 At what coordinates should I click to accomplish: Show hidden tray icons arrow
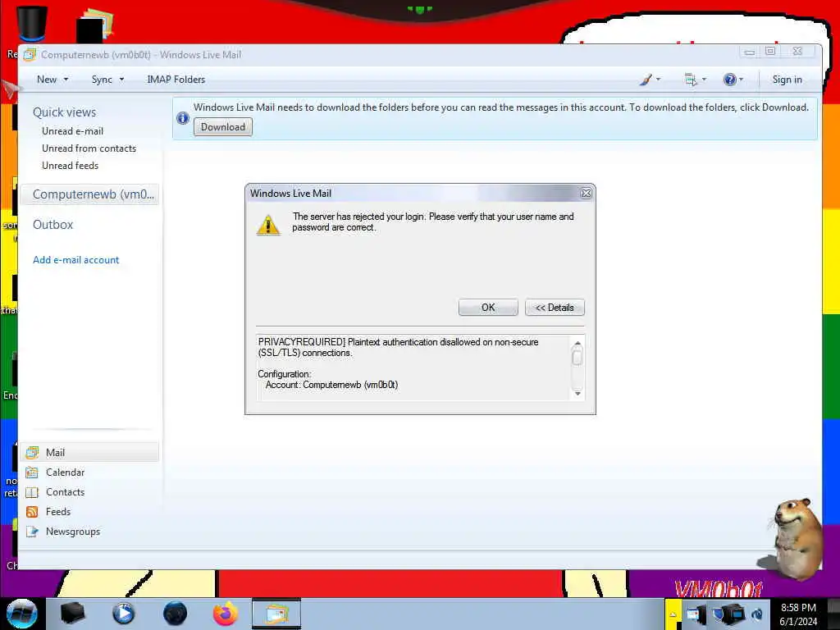point(673,614)
